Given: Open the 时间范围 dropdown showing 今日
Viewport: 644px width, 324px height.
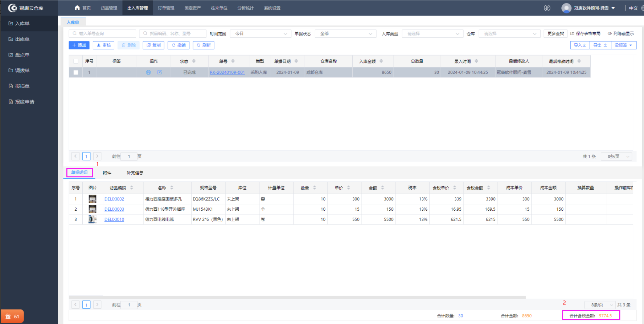Looking at the screenshot, I should tap(261, 34).
